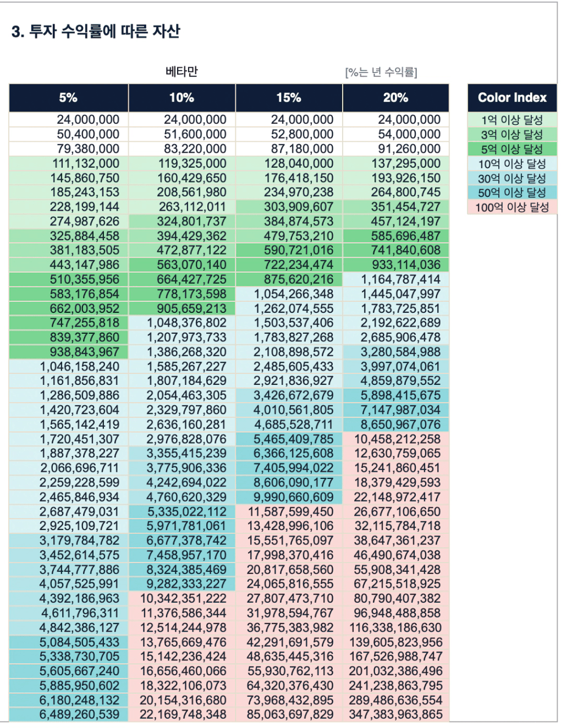561x728 pixels.
Task: Select cell 347,383,963,865 in 20% column
Action: (x=396, y=714)
